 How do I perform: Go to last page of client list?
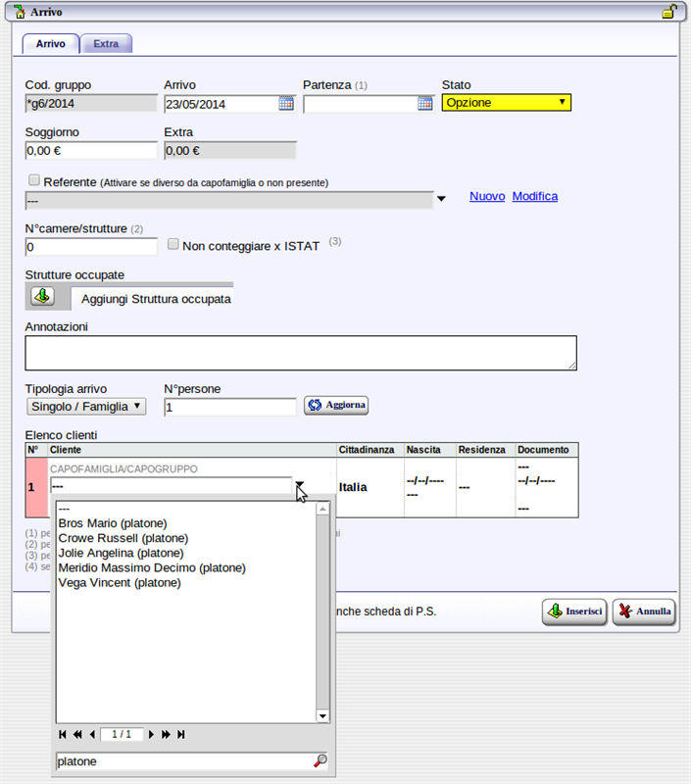click(x=181, y=734)
